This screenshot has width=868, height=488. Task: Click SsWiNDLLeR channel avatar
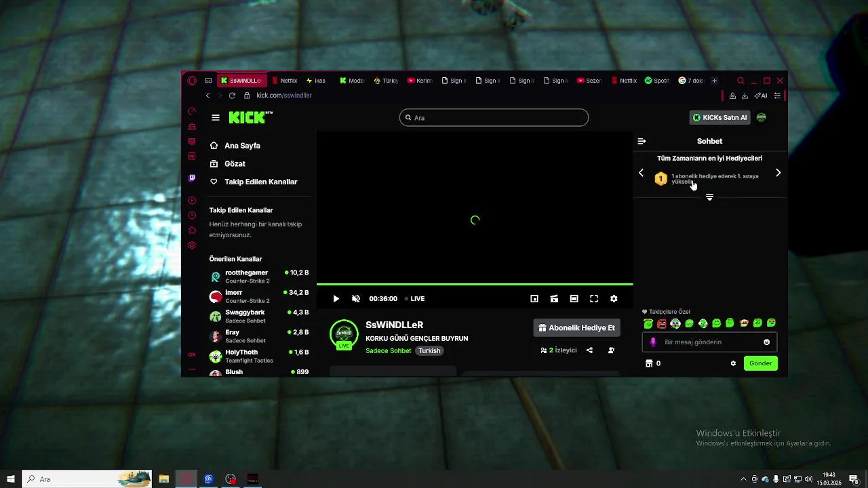coord(344,334)
